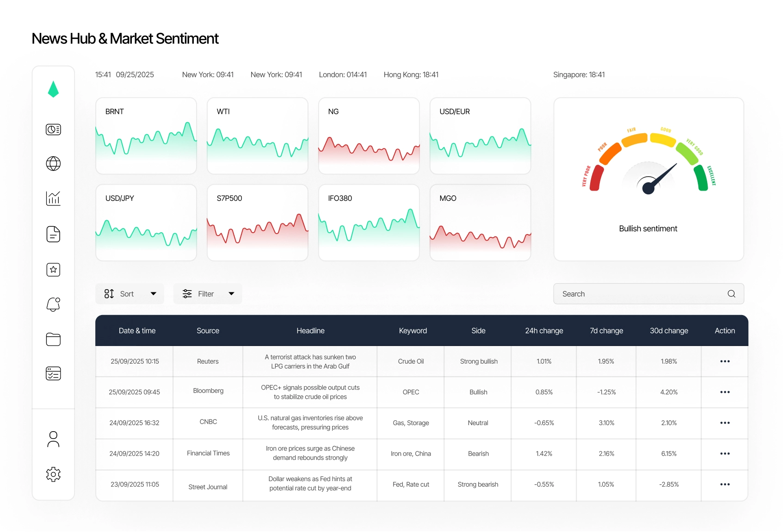Open the folder icon in the sidebar

[x=53, y=339]
